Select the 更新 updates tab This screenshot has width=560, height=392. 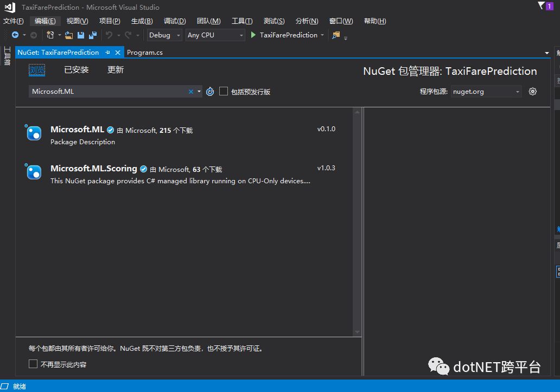click(x=116, y=70)
